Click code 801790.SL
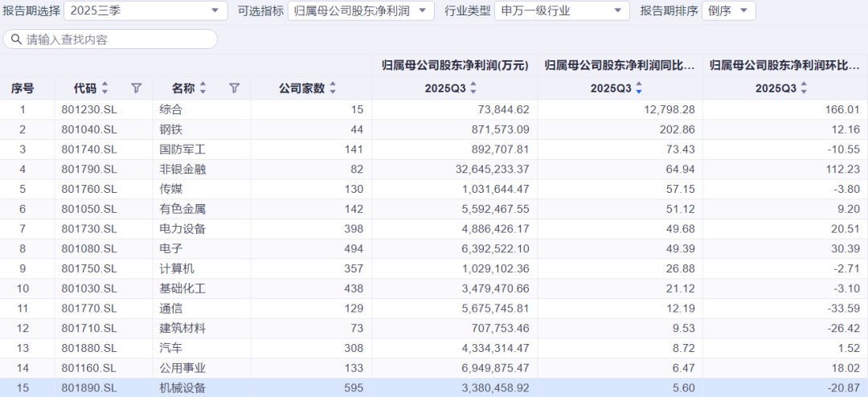868x397 pixels. click(89, 170)
